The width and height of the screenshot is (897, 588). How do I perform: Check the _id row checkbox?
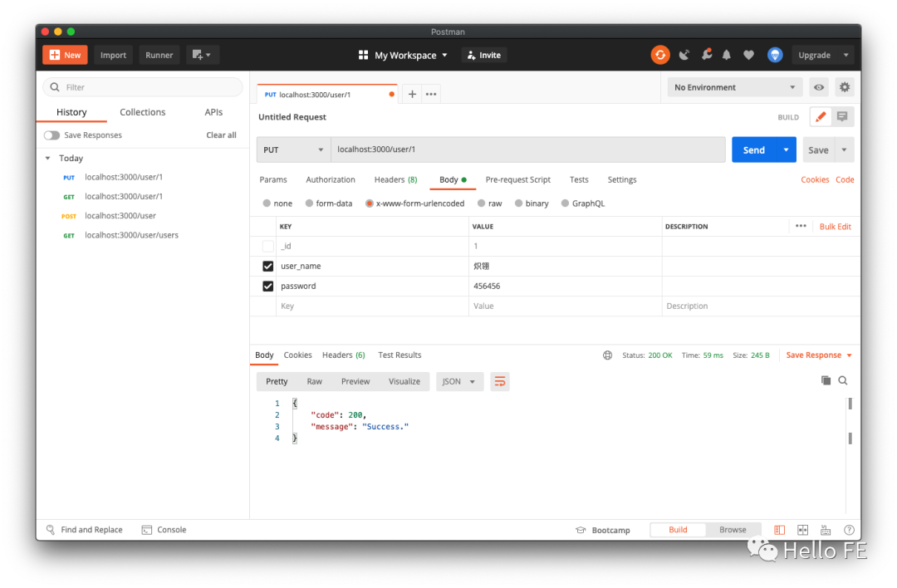click(267, 246)
